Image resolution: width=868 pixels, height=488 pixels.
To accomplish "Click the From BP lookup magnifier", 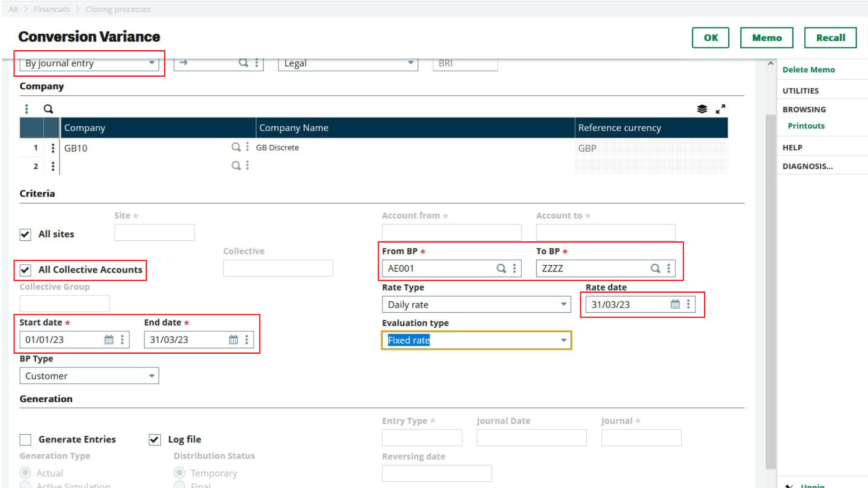I will [501, 268].
